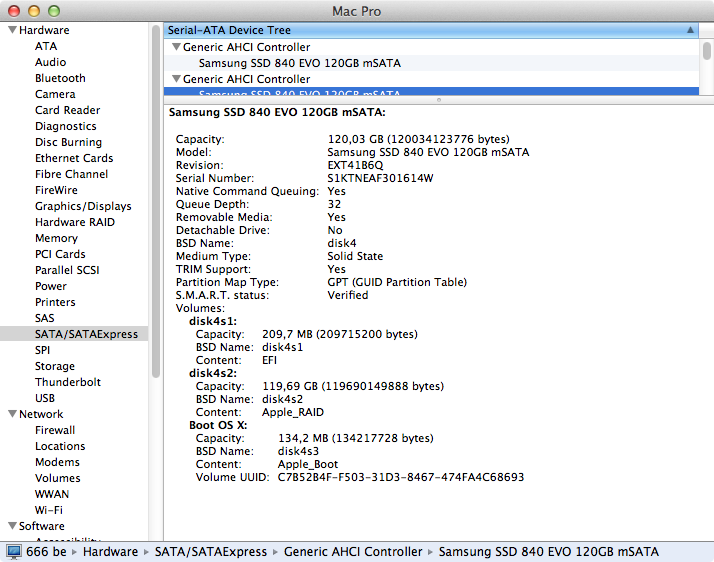Select PCI Cards in sidebar
The image size is (714, 562).
coord(60,254)
